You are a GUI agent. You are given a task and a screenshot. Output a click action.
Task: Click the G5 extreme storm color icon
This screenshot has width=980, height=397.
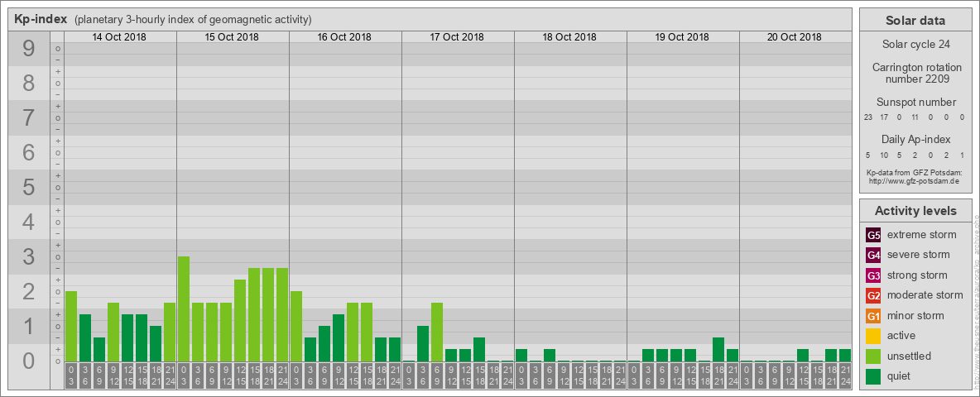(873, 236)
